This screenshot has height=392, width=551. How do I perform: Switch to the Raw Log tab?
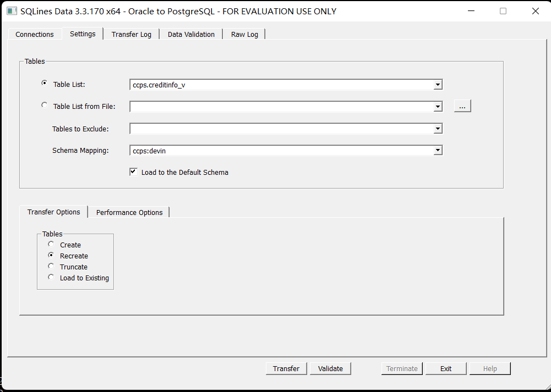point(244,35)
